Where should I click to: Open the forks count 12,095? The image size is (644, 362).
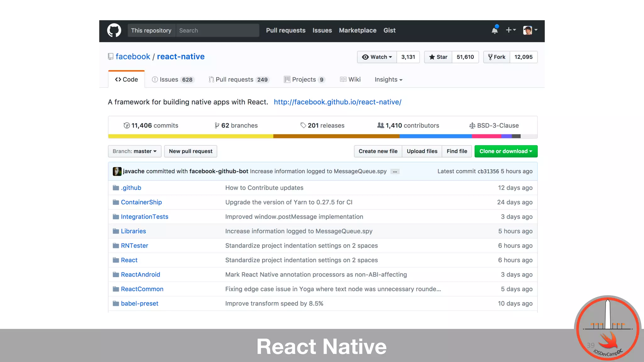524,57
